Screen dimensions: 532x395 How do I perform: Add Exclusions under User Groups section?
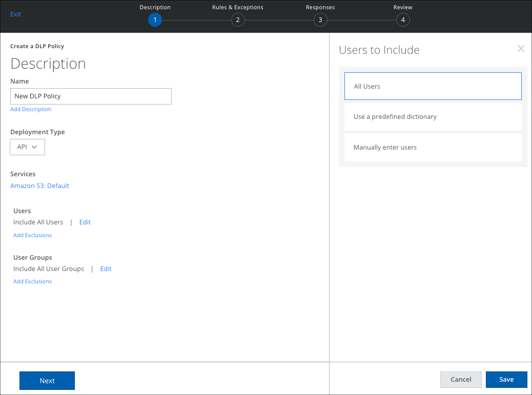pyautogui.click(x=32, y=281)
